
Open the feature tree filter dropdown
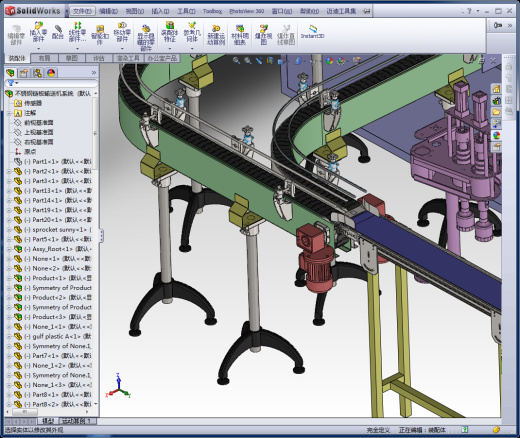(13, 83)
